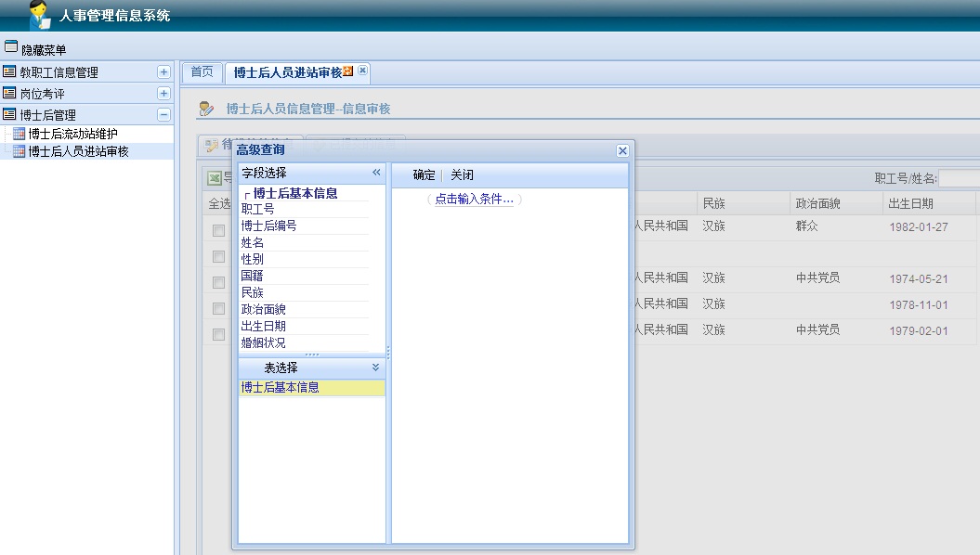Select the checkbox for the 1979-02-01 row
This screenshot has width=980, height=555.
coord(218,334)
